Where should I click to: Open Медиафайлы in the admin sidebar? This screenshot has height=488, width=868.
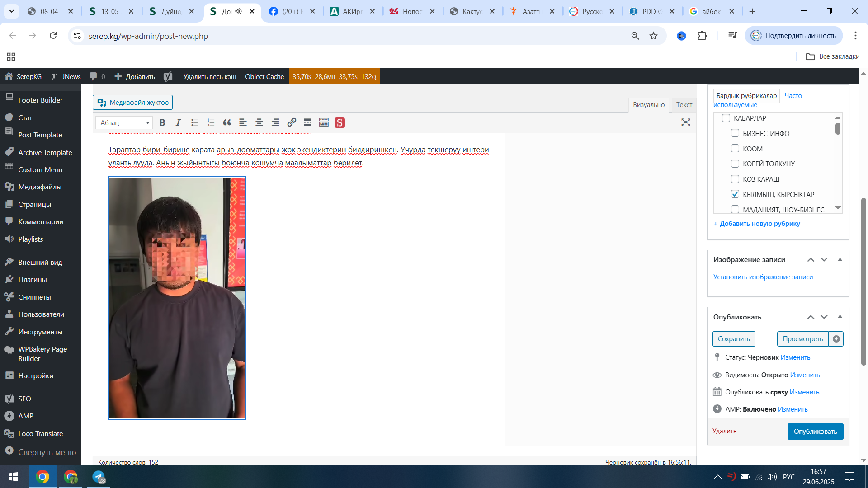coord(40,187)
